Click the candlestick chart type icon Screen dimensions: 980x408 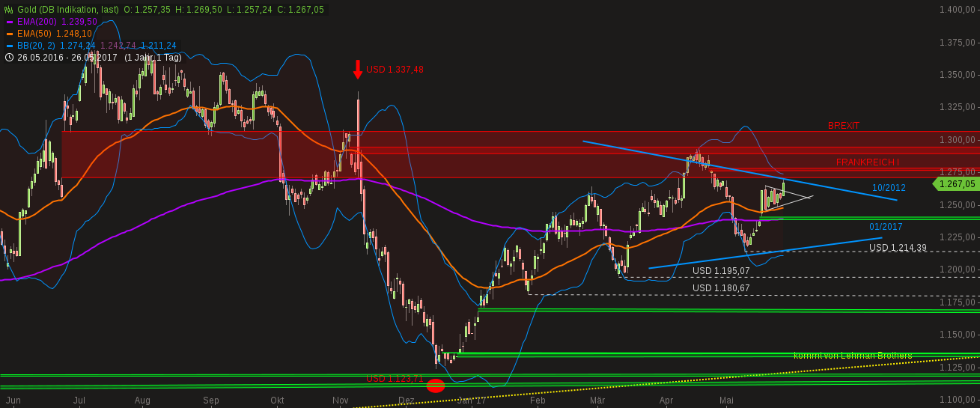coord(10,10)
